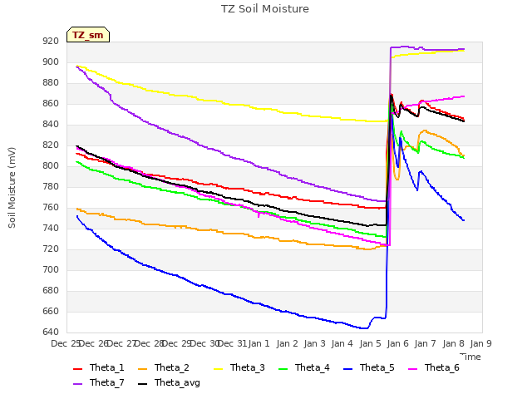Click the yellow Theta_3 legend swatch
The width and height of the screenshot is (532, 399).
click(219, 369)
